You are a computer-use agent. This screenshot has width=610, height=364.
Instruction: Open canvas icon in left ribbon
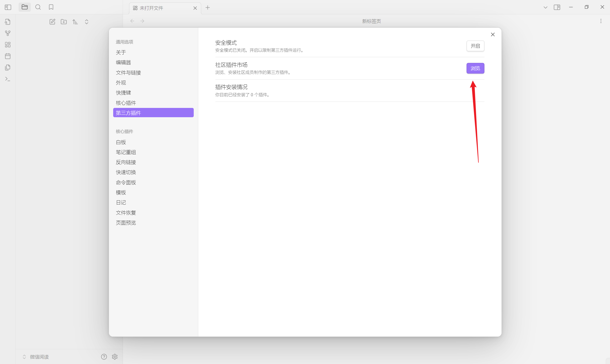point(8,45)
